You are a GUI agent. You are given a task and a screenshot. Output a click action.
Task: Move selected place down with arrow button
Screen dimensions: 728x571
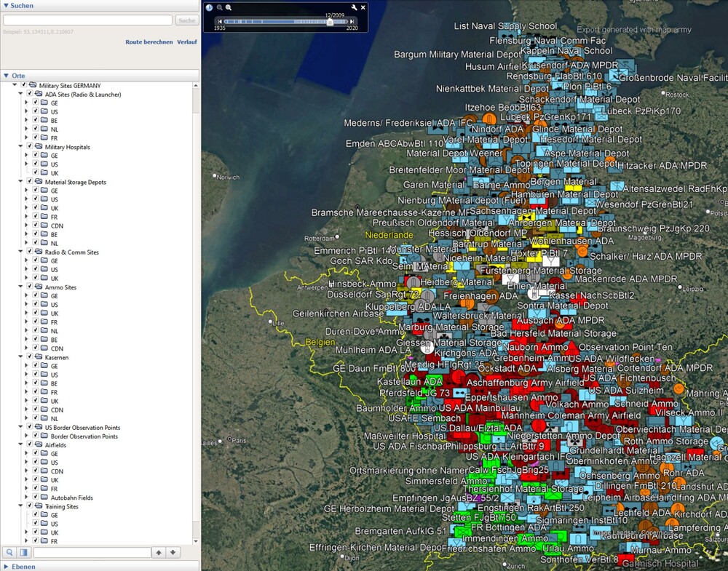click(173, 552)
